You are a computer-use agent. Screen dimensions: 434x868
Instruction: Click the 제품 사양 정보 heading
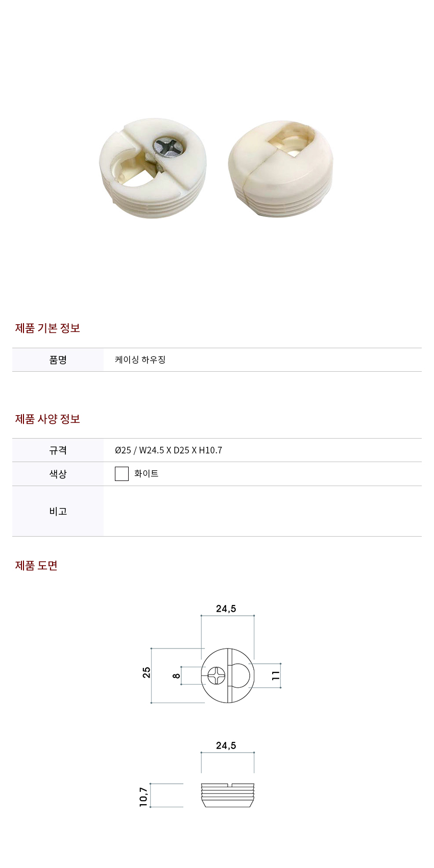coord(47,419)
